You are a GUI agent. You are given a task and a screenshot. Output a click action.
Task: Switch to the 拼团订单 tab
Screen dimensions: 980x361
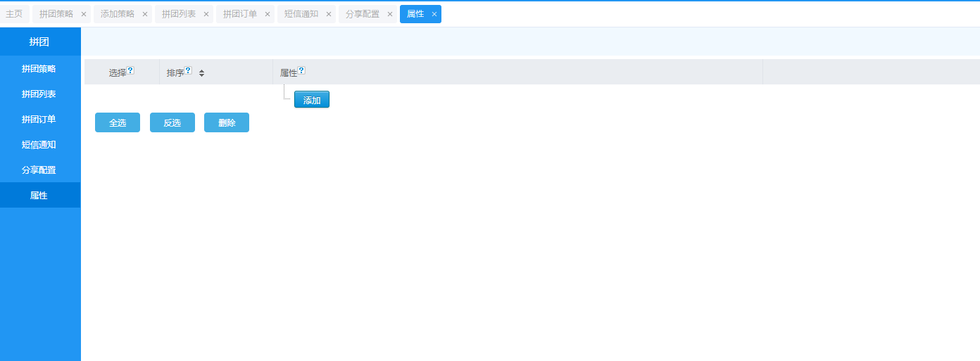click(x=240, y=14)
